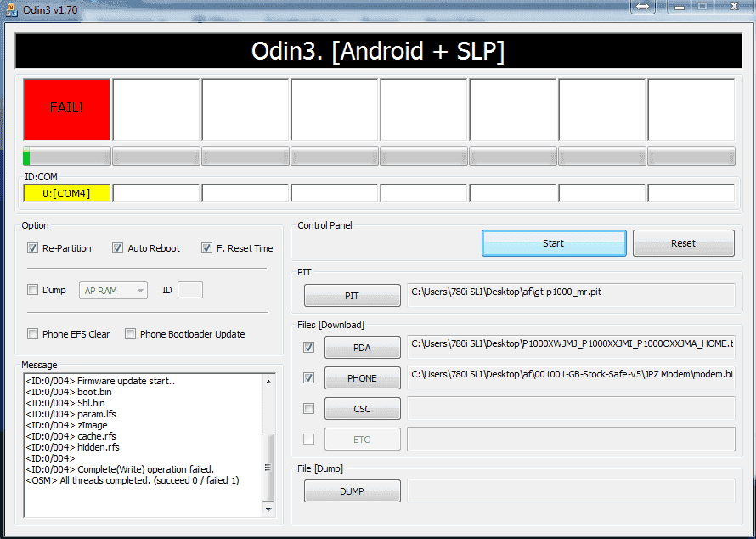
Task: Click the Odin3. [Android + SLP] banner
Action: click(x=378, y=51)
